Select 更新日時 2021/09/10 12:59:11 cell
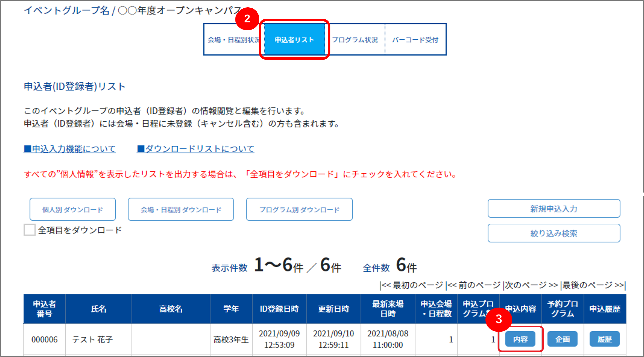This screenshot has height=357, width=644. (334, 339)
